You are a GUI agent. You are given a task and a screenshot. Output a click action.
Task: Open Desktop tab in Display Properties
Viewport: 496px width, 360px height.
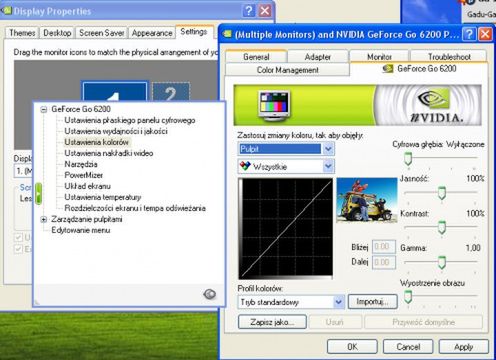coord(57,33)
